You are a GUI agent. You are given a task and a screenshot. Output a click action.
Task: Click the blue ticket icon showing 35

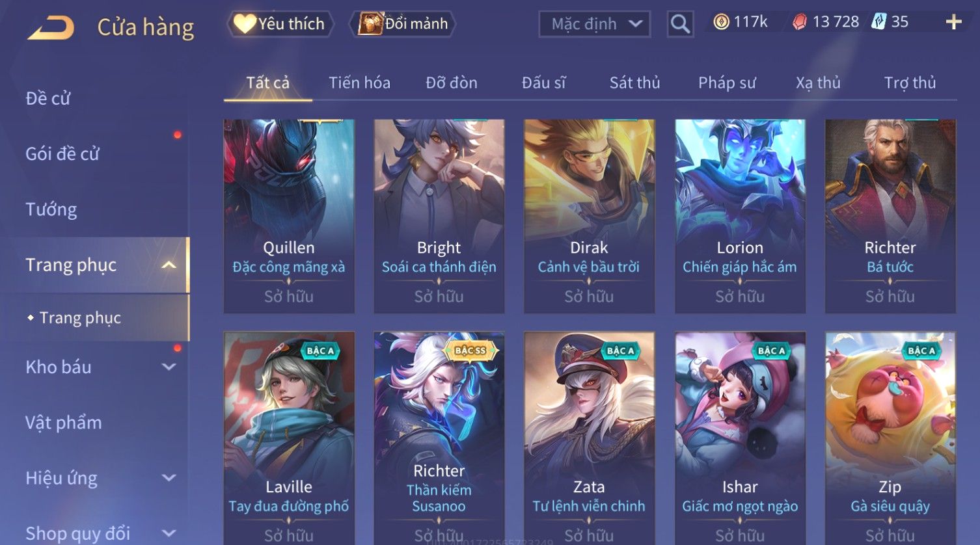click(879, 21)
